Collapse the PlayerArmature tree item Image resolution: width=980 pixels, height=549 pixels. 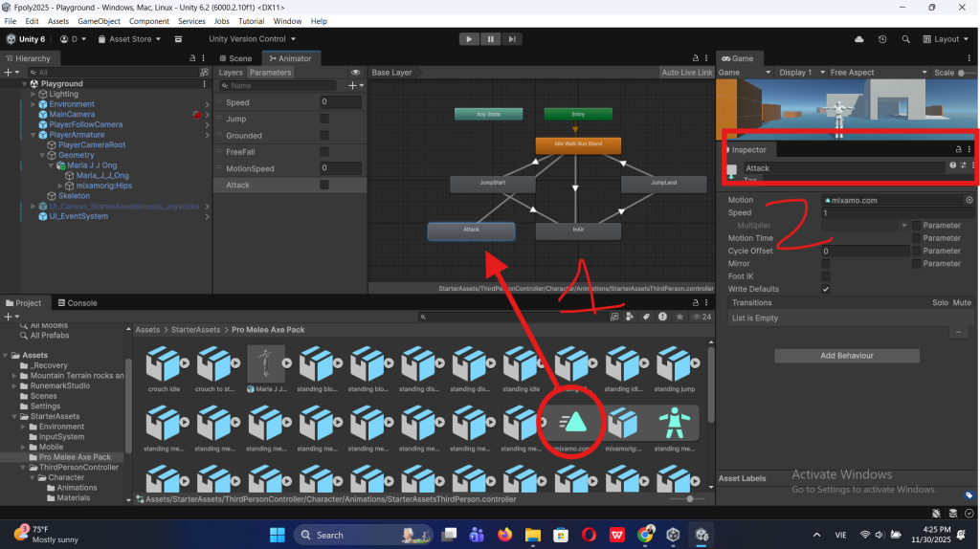point(32,135)
